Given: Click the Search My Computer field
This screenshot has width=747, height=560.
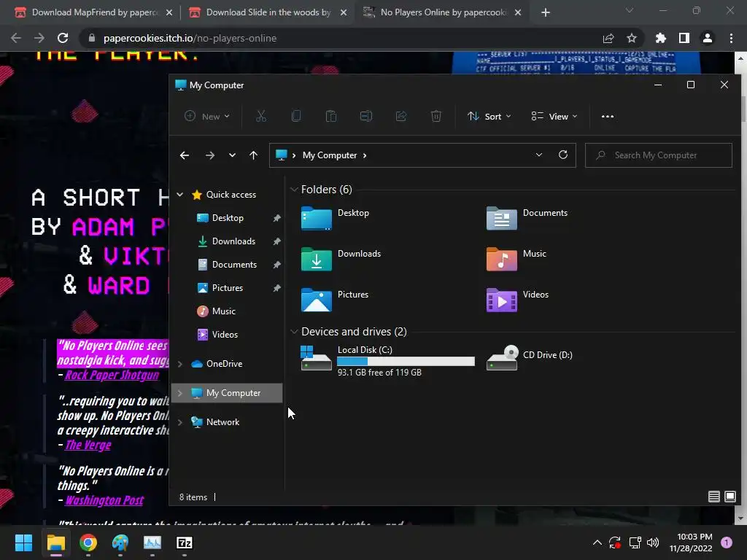Looking at the screenshot, I should (x=659, y=155).
